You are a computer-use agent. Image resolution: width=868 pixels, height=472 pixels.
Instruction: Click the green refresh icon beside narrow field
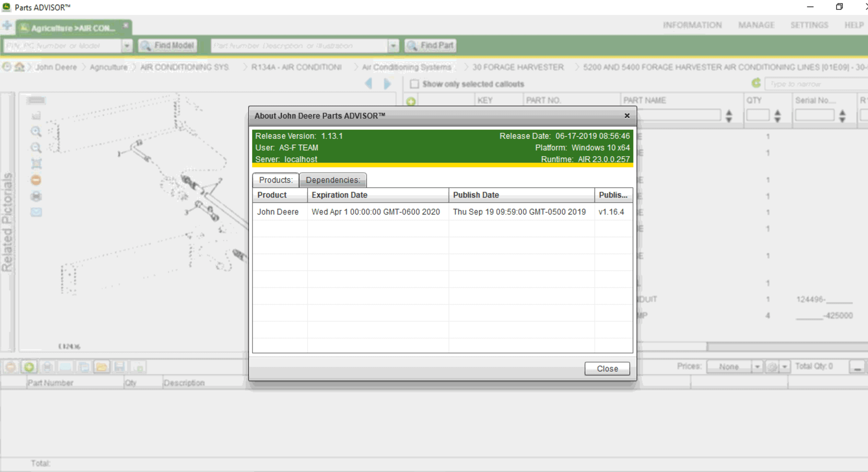click(x=756, y=83)
